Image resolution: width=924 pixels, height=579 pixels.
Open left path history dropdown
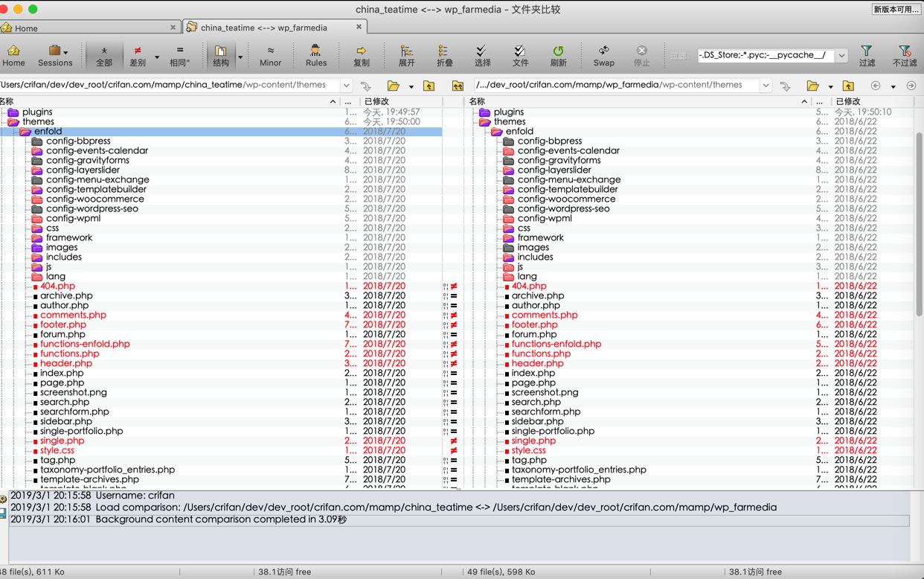click(346, 86)
